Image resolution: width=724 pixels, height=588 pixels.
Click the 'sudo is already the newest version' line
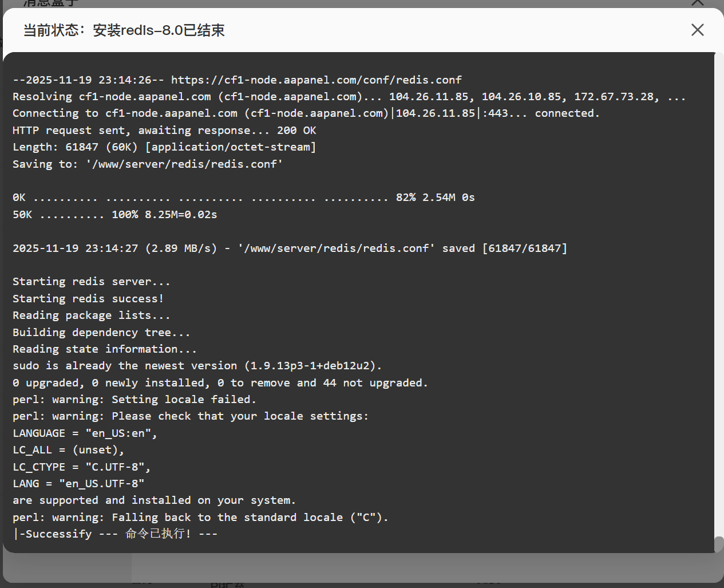197,366
